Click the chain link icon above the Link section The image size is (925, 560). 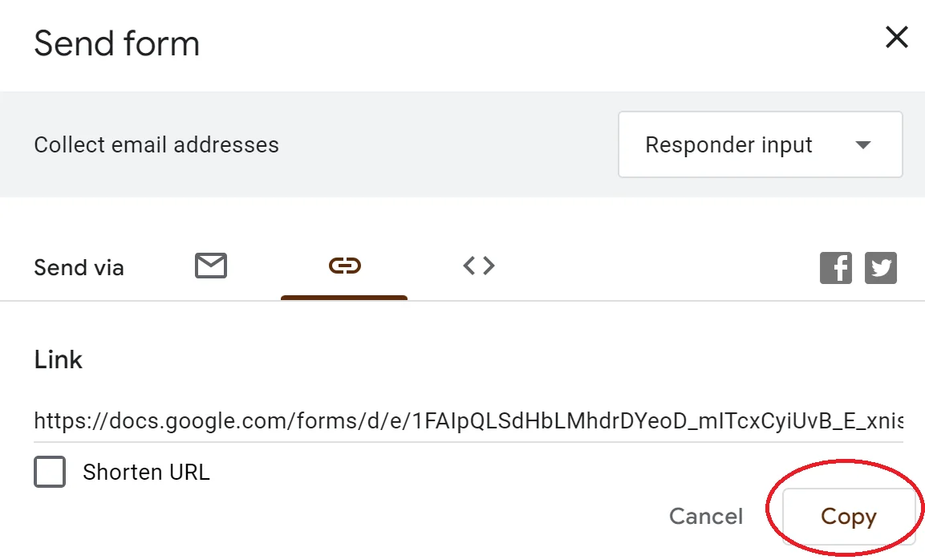click(x=344, y=266)
